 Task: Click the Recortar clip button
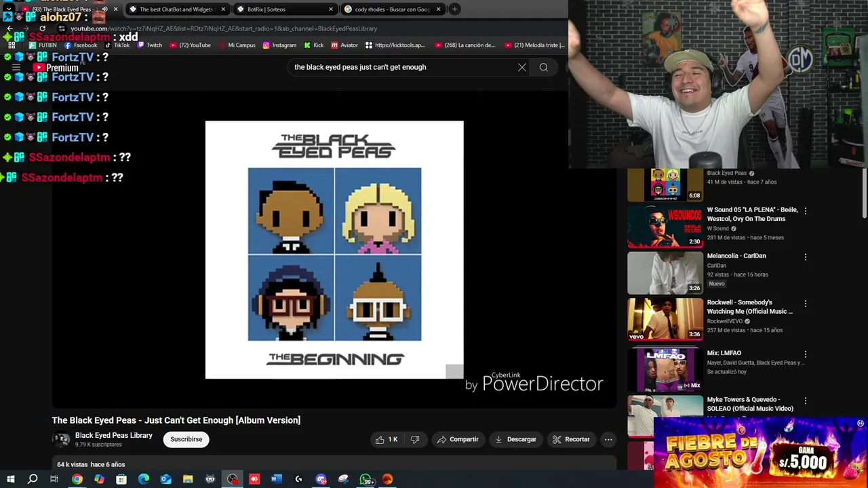[572, 439]
